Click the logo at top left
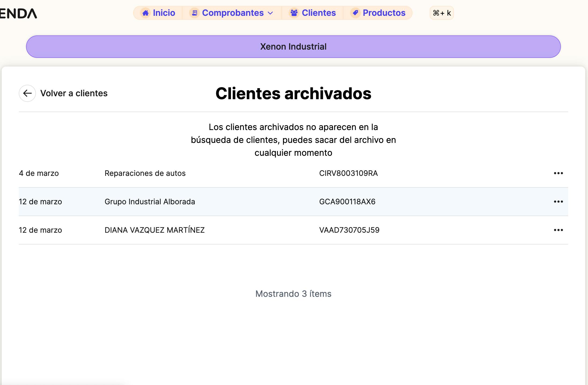588x385 pixels. pos(18,13)
